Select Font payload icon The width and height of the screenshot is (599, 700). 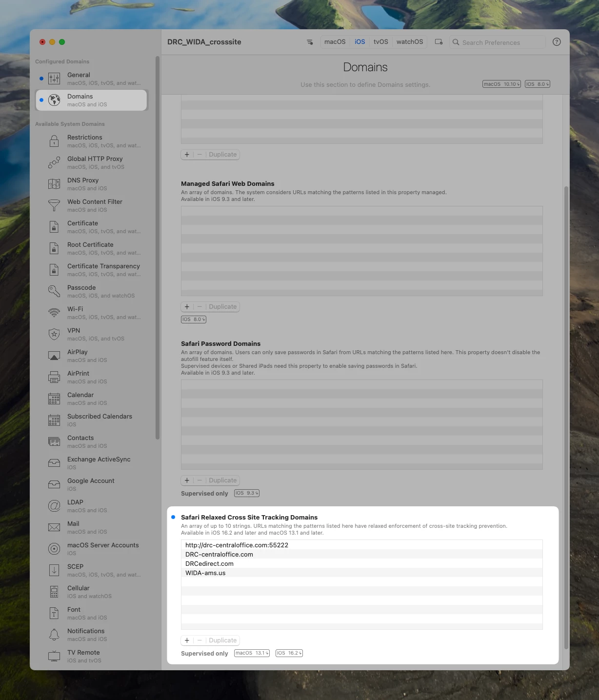54,613
